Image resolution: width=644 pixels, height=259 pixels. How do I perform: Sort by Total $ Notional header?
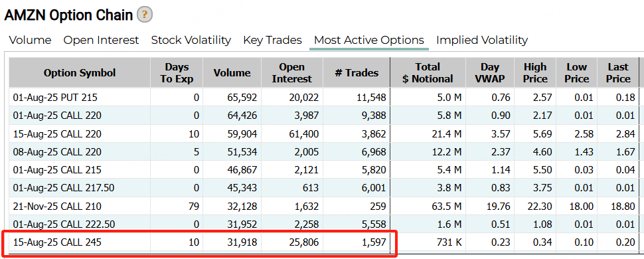point(428,73)
